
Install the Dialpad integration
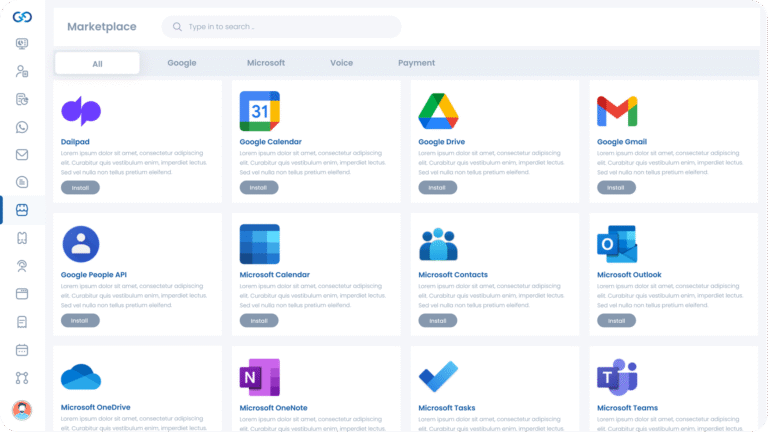click(x=80, y=188)
